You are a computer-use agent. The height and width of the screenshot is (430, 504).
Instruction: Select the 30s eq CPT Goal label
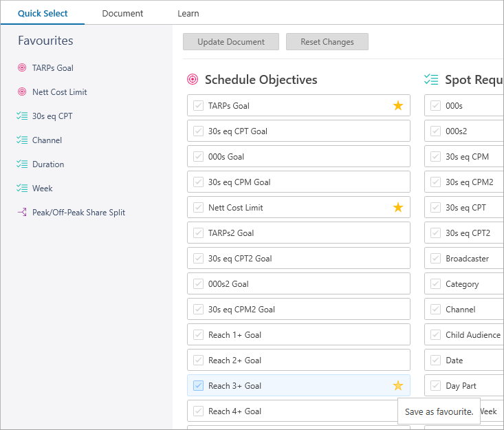(x=237, y=131)
